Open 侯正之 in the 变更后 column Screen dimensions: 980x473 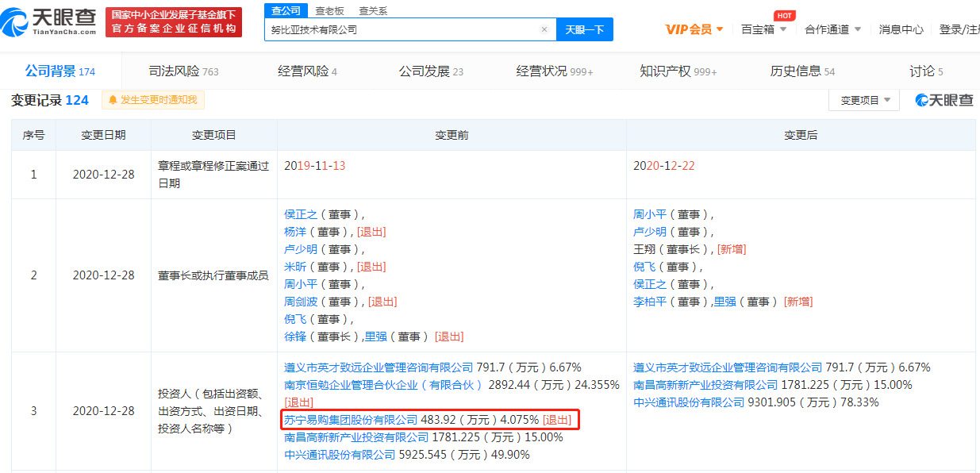650,284
